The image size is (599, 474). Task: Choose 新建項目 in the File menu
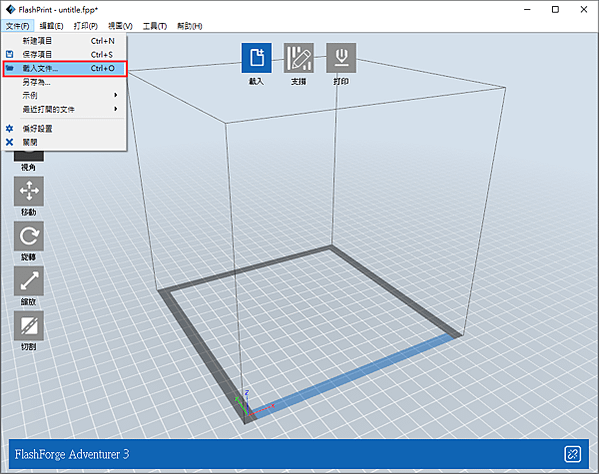65,41
